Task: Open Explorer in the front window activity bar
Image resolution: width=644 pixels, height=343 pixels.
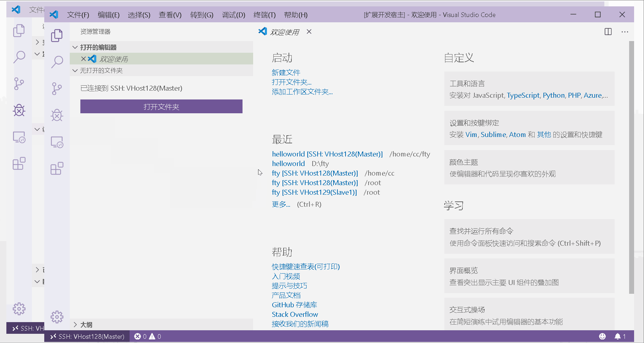Action: (57, 35)
